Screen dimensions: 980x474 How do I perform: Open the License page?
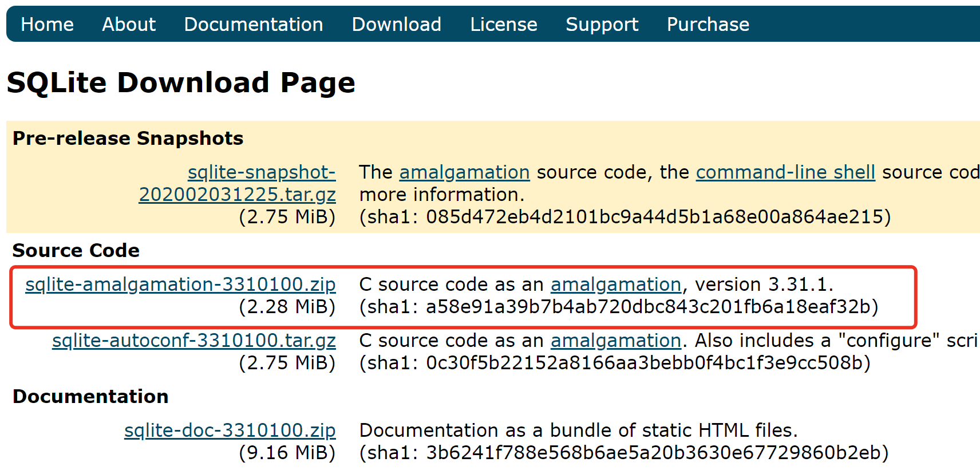(504, 25)
